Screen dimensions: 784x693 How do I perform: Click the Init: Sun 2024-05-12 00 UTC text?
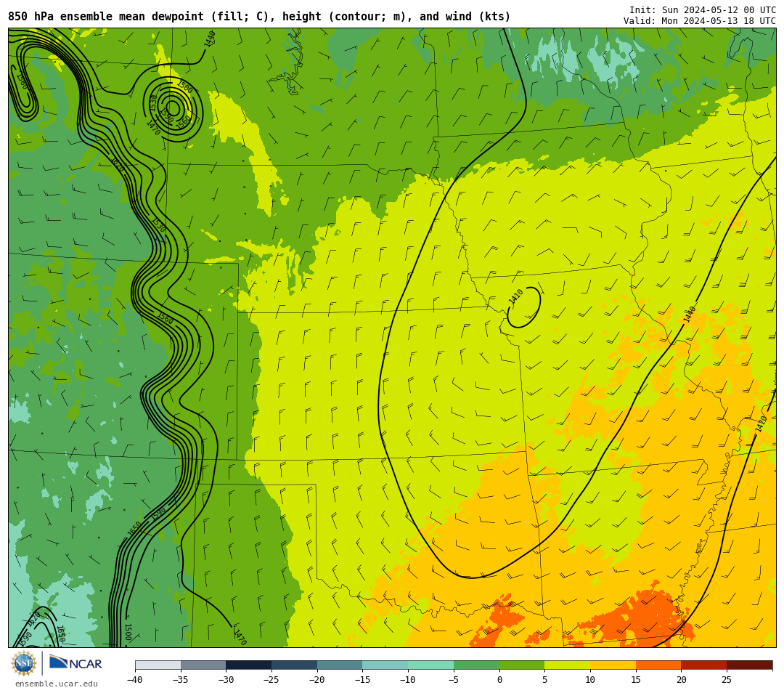click(703, 10)
